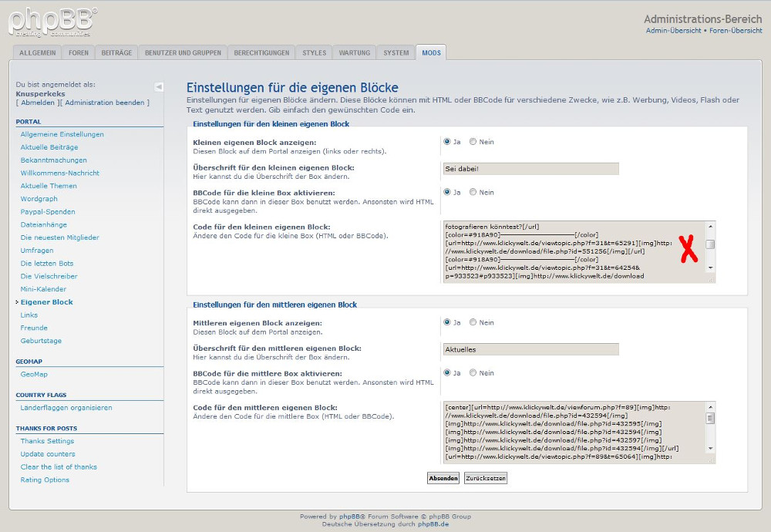The image size is (771, 532).
Task: Select Nein for showing the medium block
Action: click(473, 322)
